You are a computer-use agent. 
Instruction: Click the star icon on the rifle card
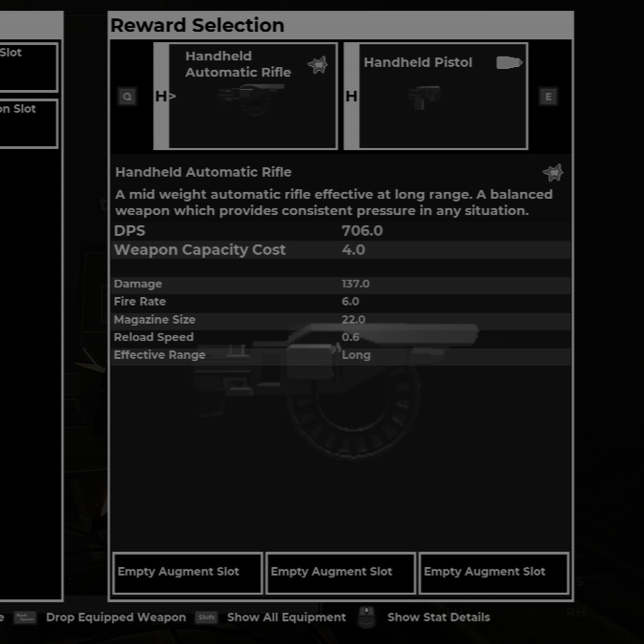pos(318,64)
